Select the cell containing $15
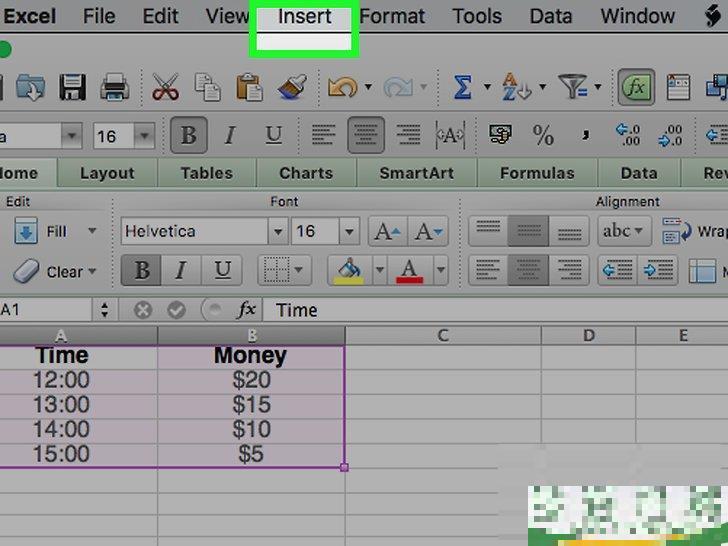The height and width of the screenshot is (546, 728). 250,405
